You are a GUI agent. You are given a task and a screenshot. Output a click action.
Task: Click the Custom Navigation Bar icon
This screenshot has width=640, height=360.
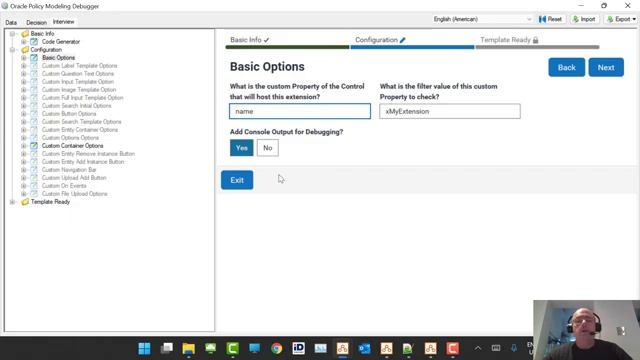34,170
